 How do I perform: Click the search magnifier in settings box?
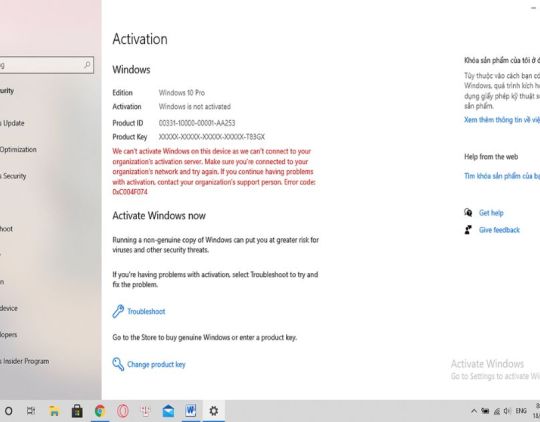87,64
